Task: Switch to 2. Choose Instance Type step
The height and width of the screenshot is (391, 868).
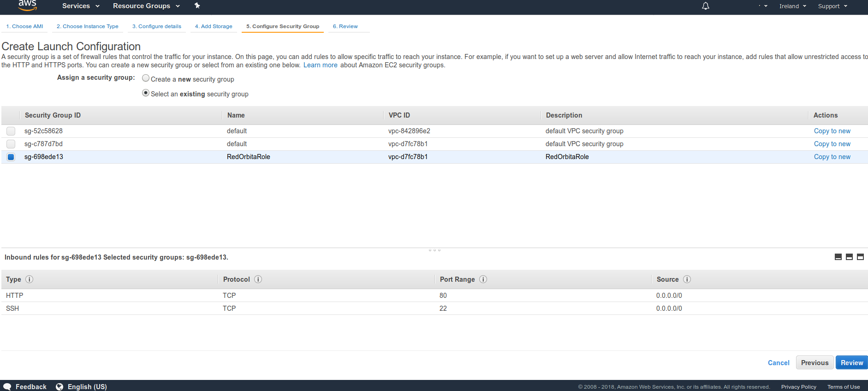Action: [87, 26]
